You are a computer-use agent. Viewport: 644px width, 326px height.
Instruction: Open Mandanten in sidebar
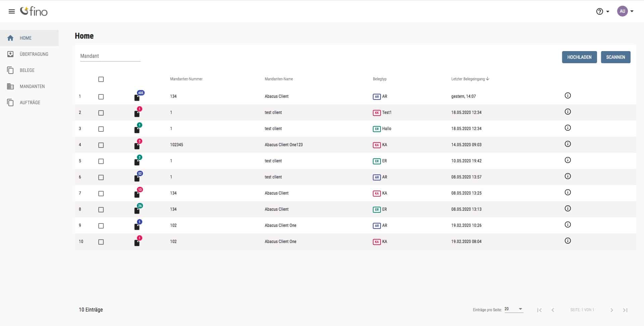29,86
